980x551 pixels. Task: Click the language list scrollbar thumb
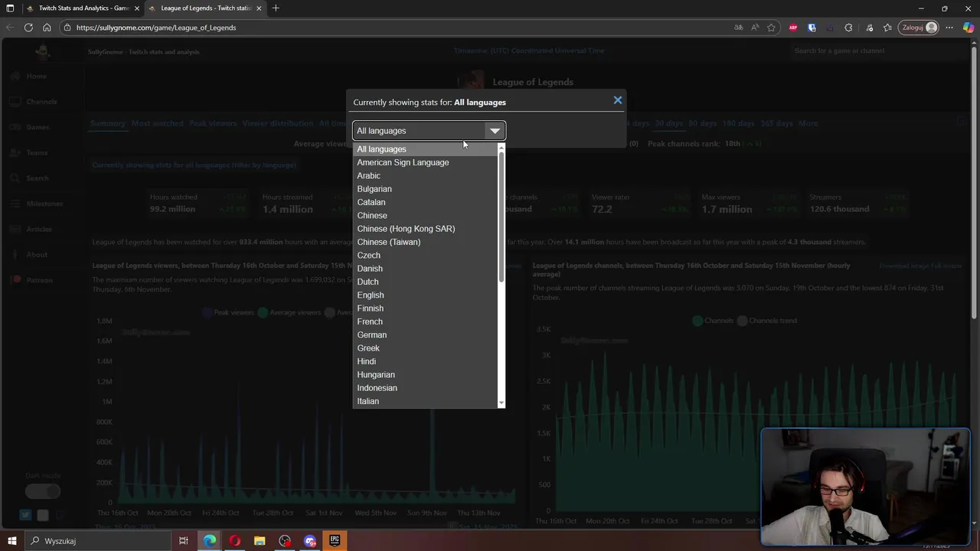pos(501,216)
